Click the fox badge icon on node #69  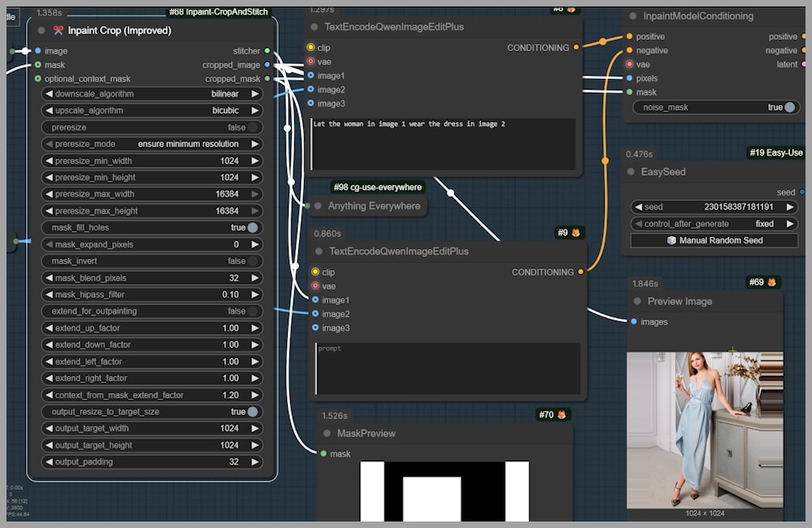point(771,282)
